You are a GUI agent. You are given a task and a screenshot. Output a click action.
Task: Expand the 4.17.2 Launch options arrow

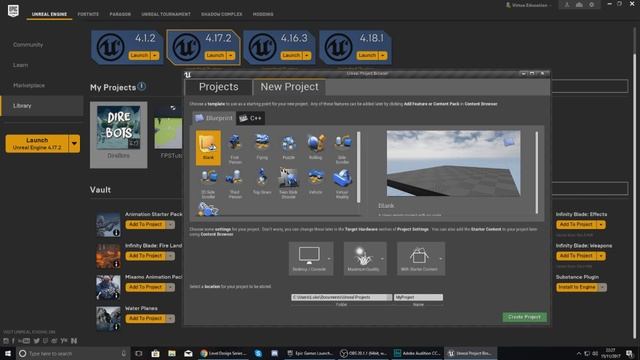tap(231, 56)
